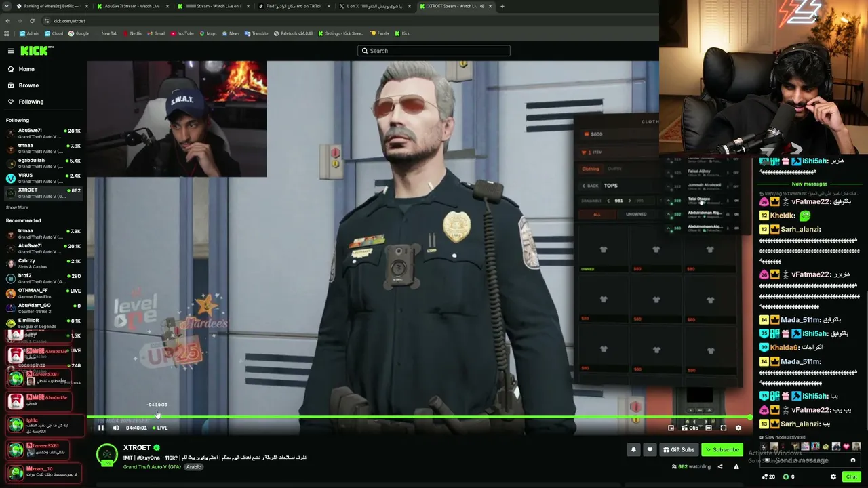The height and width of the screenshot is (488, 868).
Task: Open the Maps bookmark
Action: pyautogui.click(x=208, y=33)
